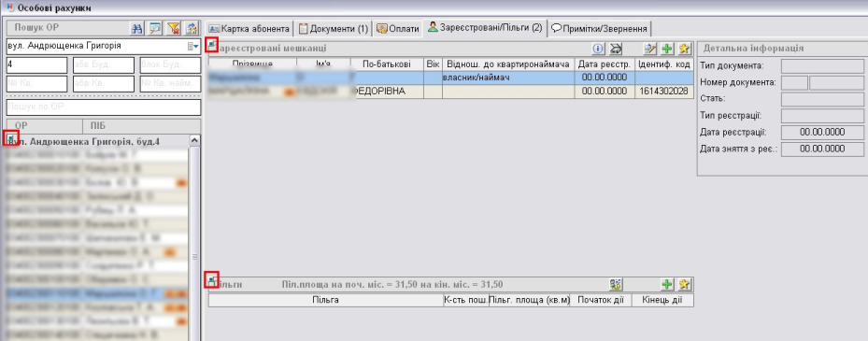Clear filter with funnel icon
Viewport: 868px width, 341px height.
pos(174,28)
